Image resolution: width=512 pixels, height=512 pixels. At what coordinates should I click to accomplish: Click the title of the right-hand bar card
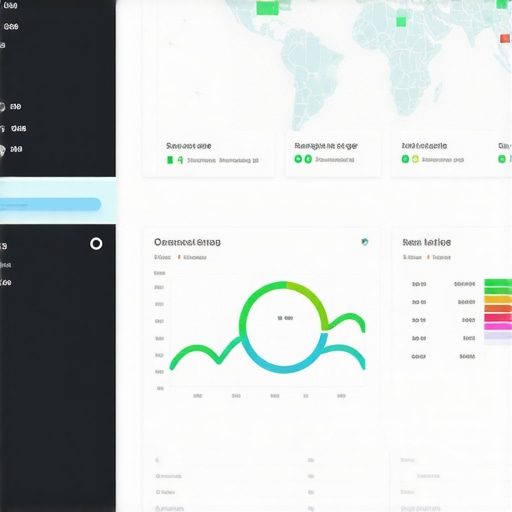427,242
